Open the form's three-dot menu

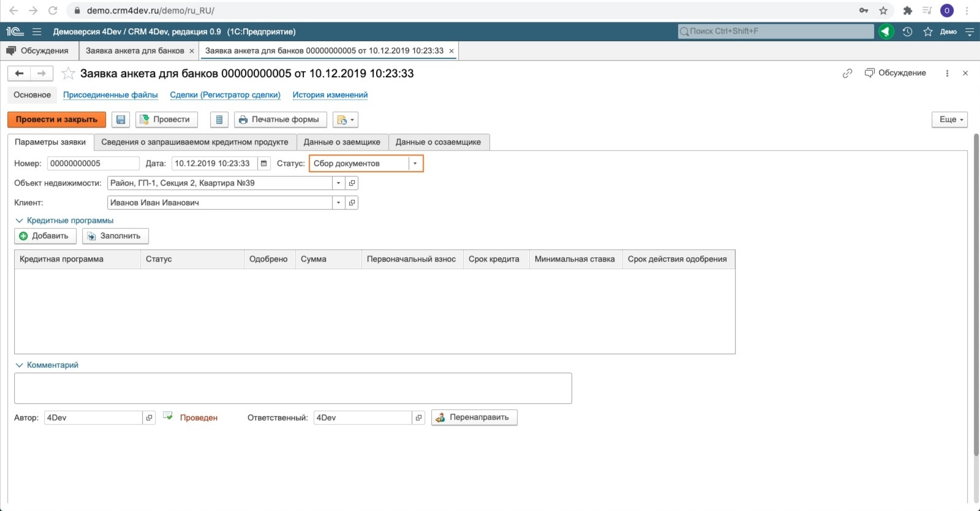[x=947, y=74]
